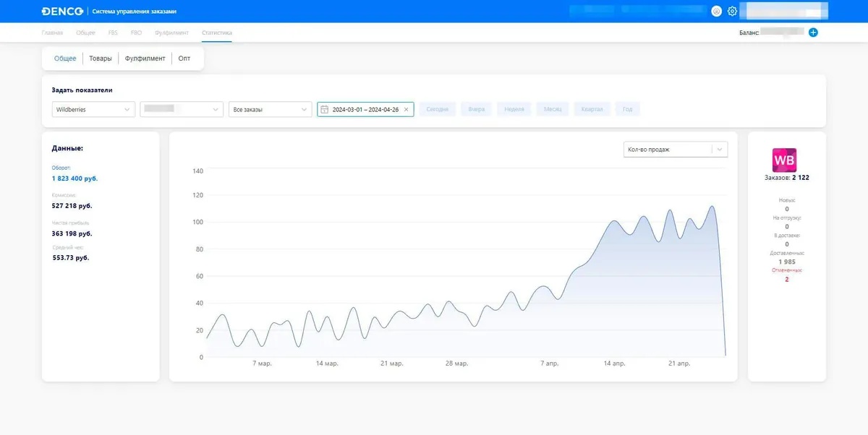The width and height of the screenshot is (868, 435).
Task: Expand the Wildberries marketplace dropdown
Action: tap(93, 109)
